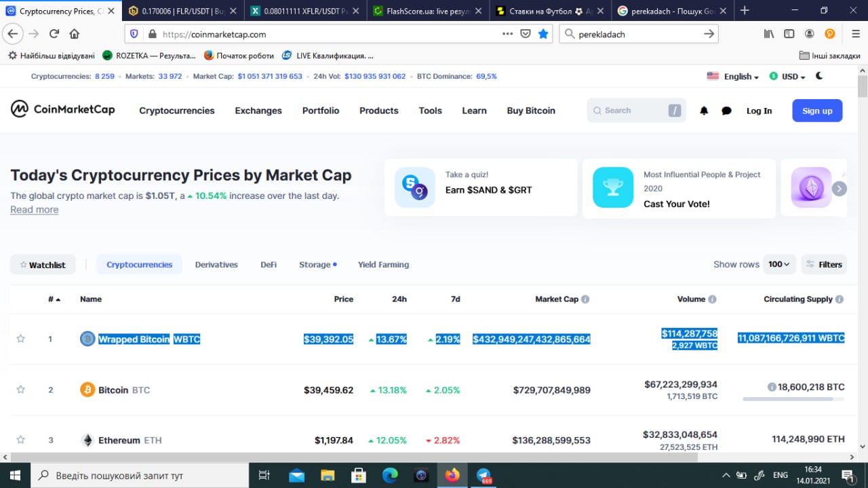This screenshot has height=488, width=868.
Task: Open Firefox home page button
Action: coord(75,34)
